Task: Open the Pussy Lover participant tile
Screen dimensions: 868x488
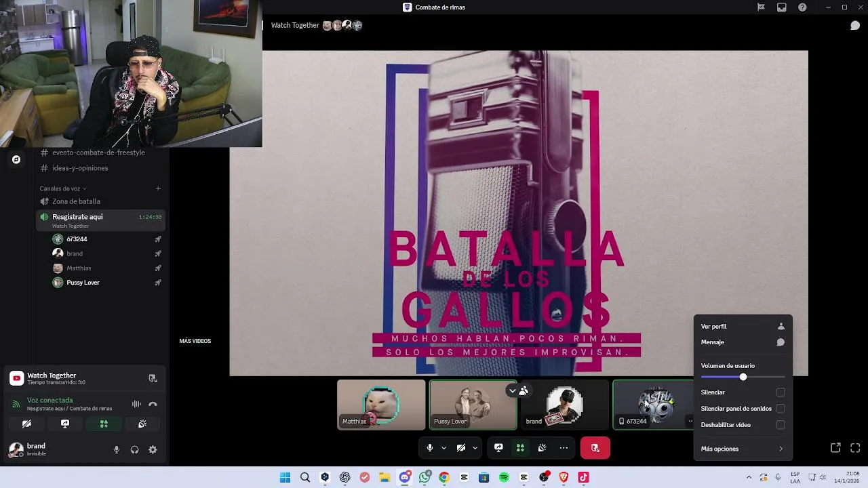Action: point(473,405)
